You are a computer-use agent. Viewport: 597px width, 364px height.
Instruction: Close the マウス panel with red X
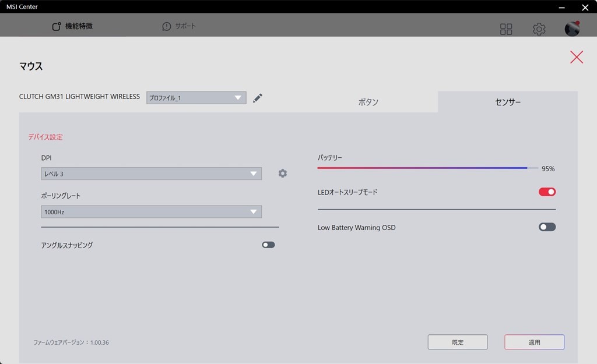[577, 57]
